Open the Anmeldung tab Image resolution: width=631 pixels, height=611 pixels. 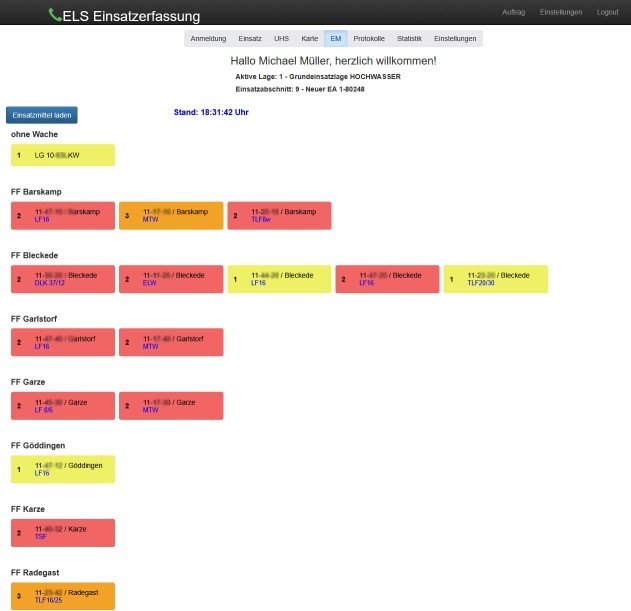[208, 38]
